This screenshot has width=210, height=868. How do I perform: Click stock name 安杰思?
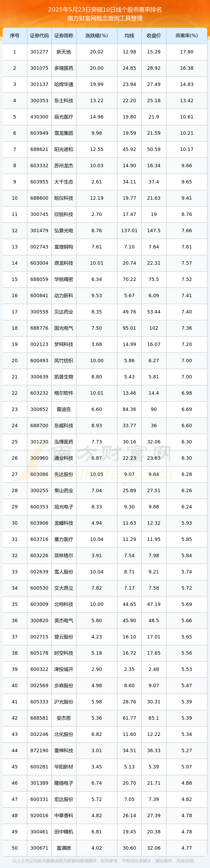tap(64, 718)
